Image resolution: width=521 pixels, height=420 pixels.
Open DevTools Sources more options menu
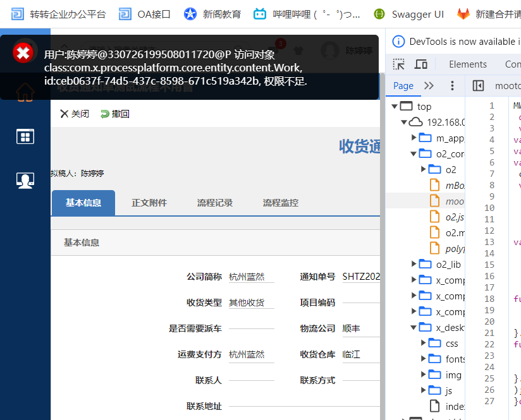pyautogui.click(x=452, y=86)
